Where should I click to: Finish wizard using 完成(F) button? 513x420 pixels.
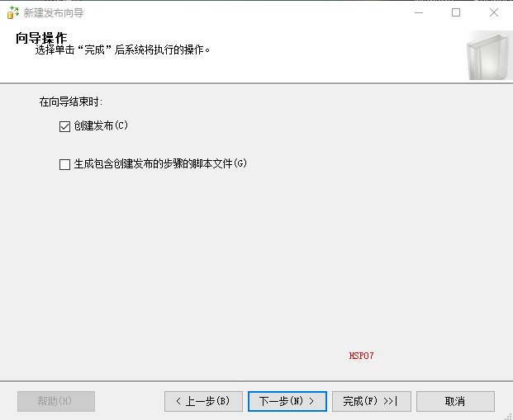(372, 401)
